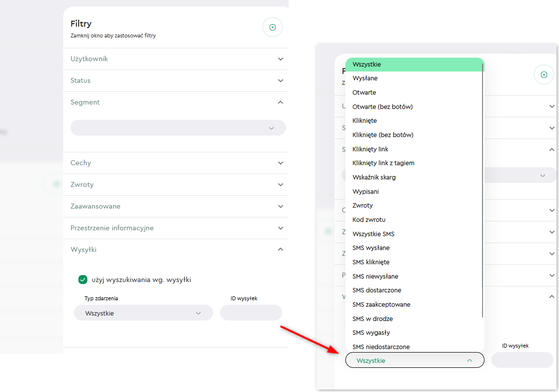This screenshot has width=559, height=392.
Task: Expand the Status filter section
Action: [x=176, y=80]
